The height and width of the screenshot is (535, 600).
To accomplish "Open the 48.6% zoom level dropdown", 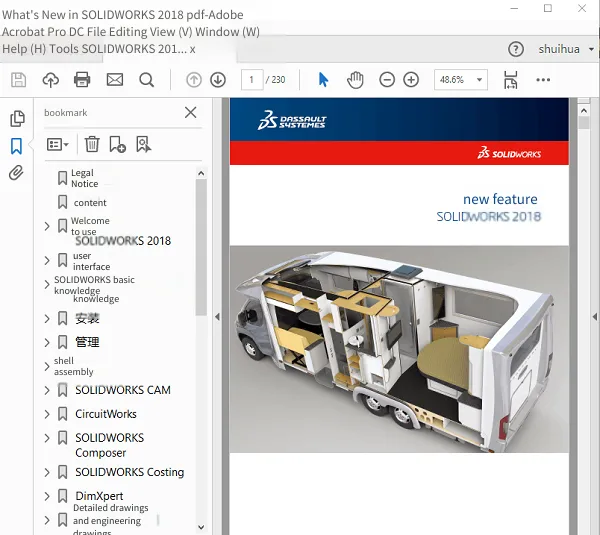I will point(461,80).
